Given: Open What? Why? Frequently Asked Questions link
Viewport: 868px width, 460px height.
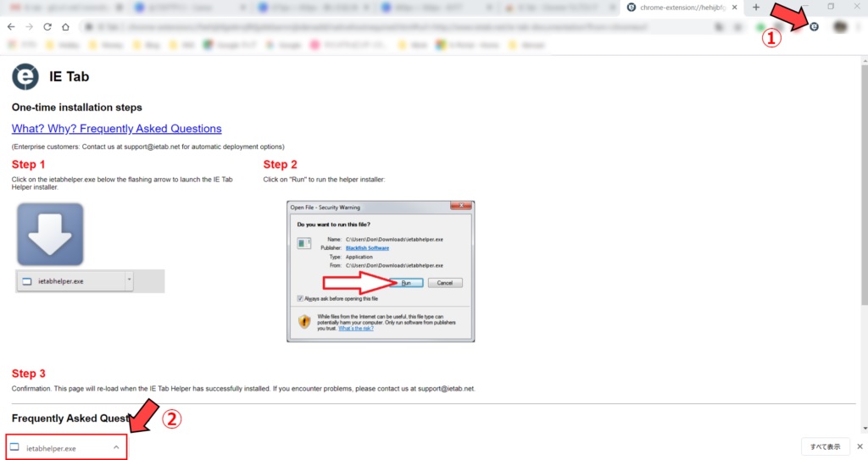Looking at the screenshot, I should (117, 129).
